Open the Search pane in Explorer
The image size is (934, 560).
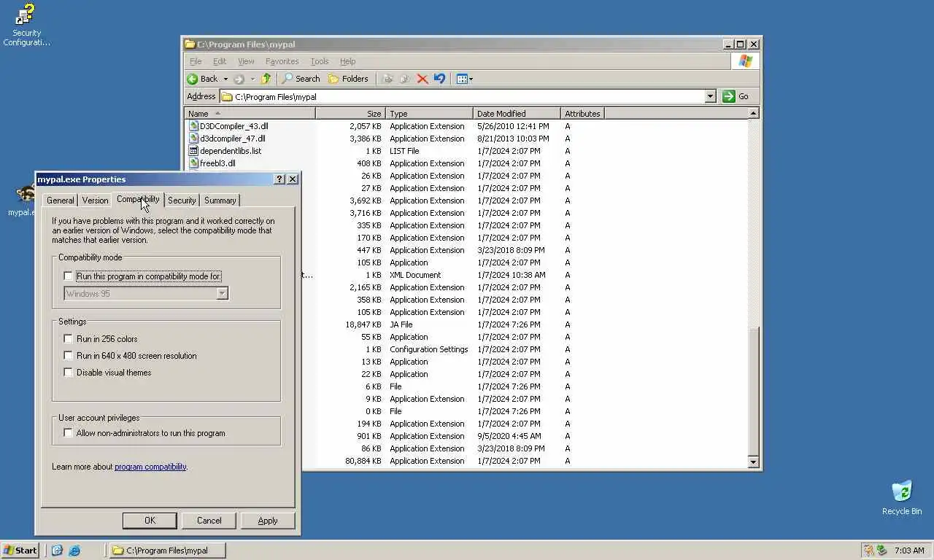[x=301, y=79]
